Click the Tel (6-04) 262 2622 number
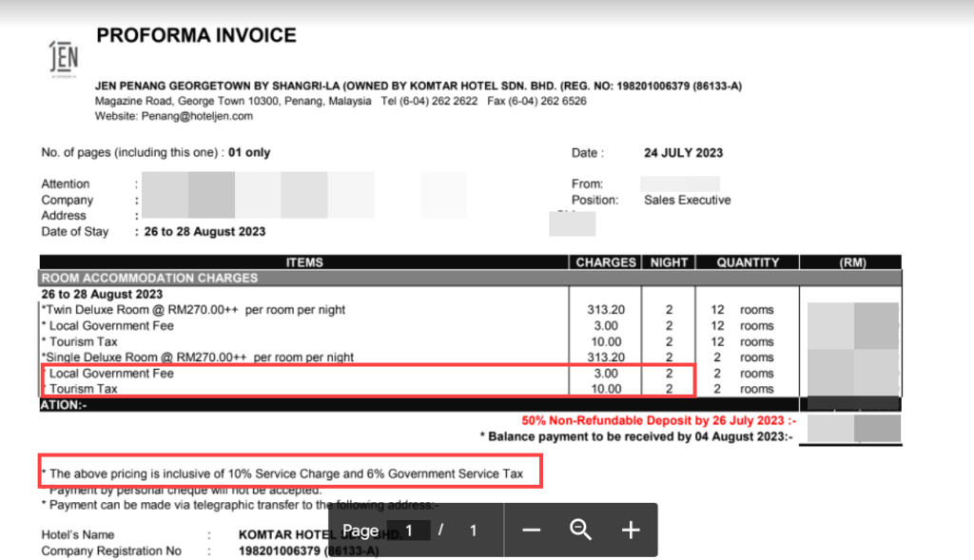This screenshot has height=560, width=974. pos(429,101)
